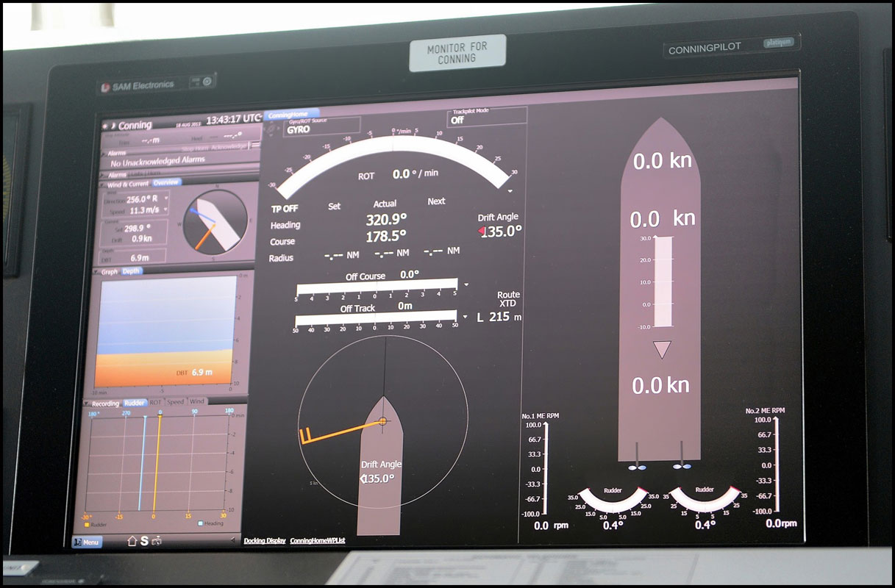Viewport: 895px width, 588px height.
Task: Click the Off Track scale bar
Action: [376, 319]
